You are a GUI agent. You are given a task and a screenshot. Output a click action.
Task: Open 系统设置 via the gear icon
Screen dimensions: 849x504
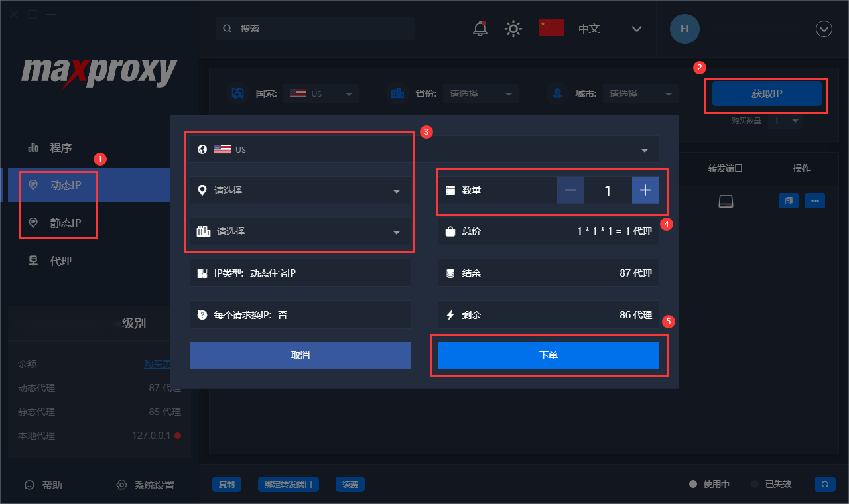(x=121, y=485)
